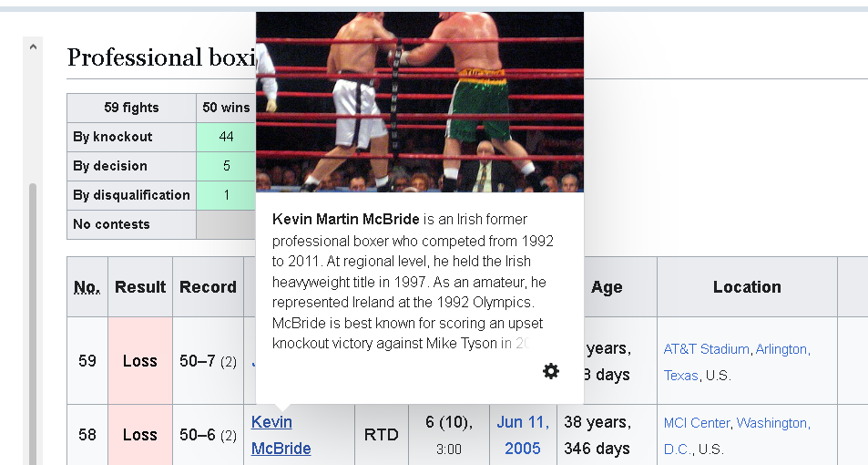Click the Loss result cell for fight 59
868x465 pixels.
click(x=140, y=361)
